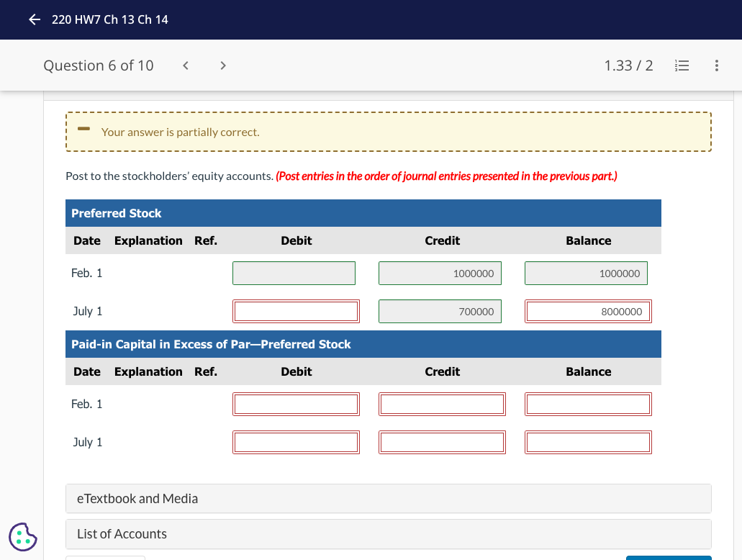Select July 1 Balance field in Paid-in Capital table
Viewport: 742px width, 560px height.
click(587, 442)
